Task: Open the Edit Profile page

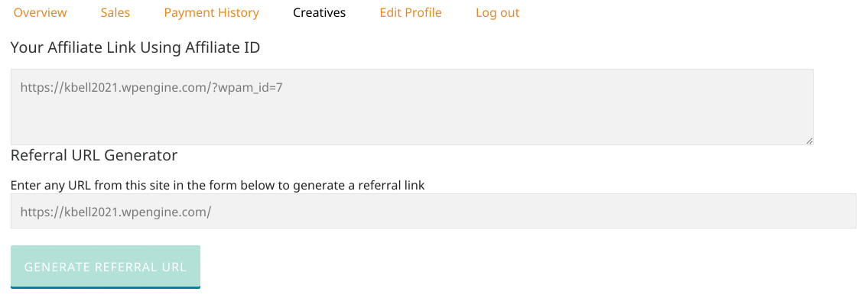Action: (411, 13)
